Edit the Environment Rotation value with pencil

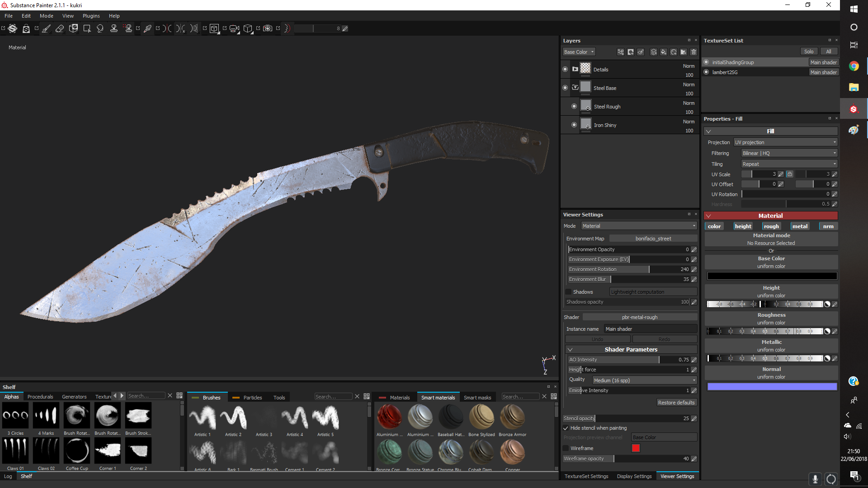[x=694, y=269]
